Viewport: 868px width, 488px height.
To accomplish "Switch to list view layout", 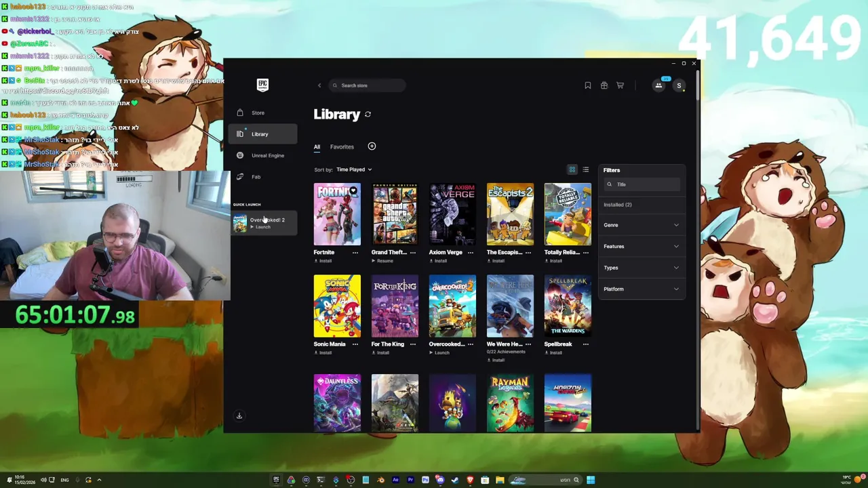I will tap(585, 169).
